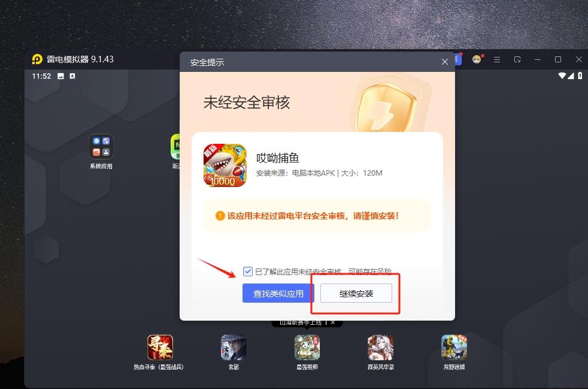Open the 玄影 game icon
This screenshot has width=588, height=389.
(x=233, y=348)
